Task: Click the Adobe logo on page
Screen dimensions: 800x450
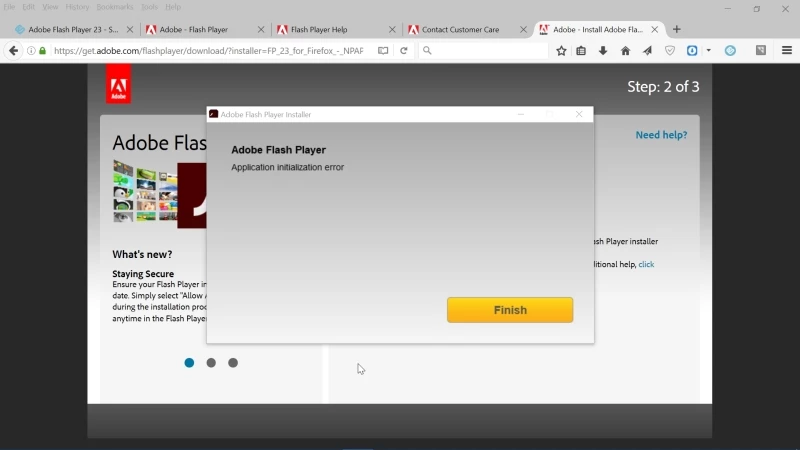Action: tap(118, 84)
